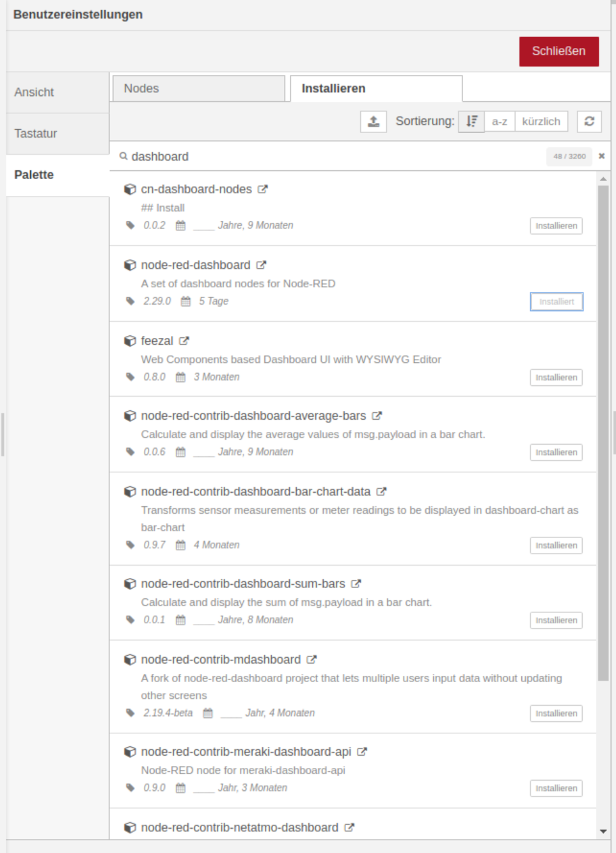Screen dimensions: 616x853
Task: Click the scrollbar down arrow
Action: coord(603,831)
